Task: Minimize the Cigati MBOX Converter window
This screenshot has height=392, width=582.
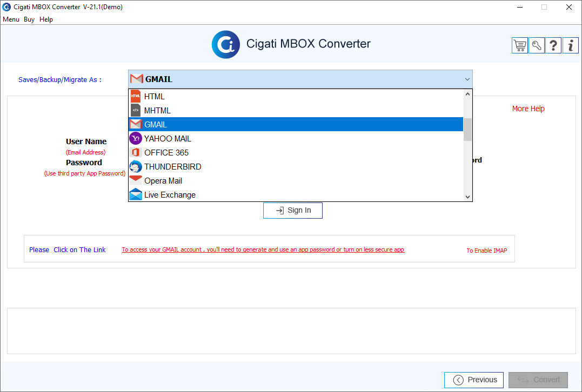Action: point(520,7)
